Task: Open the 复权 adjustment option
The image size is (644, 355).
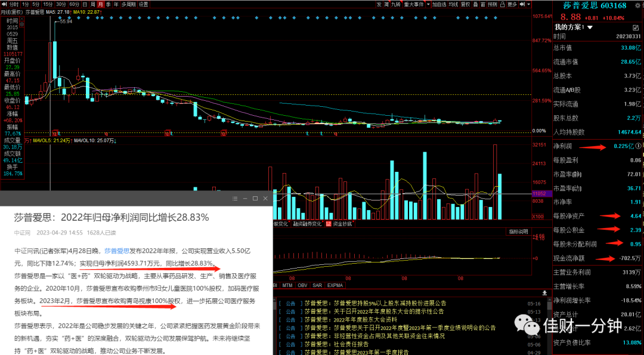Action: (465, 4)
